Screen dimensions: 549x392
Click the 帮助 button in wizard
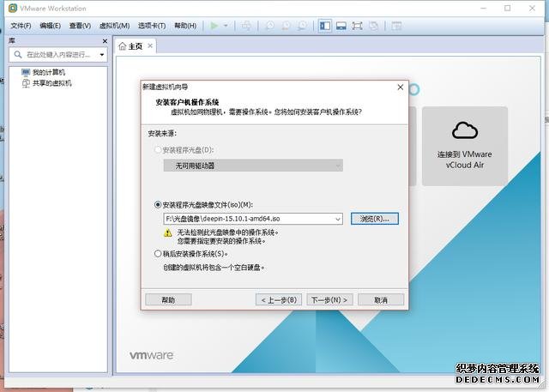tap(168, 300)
